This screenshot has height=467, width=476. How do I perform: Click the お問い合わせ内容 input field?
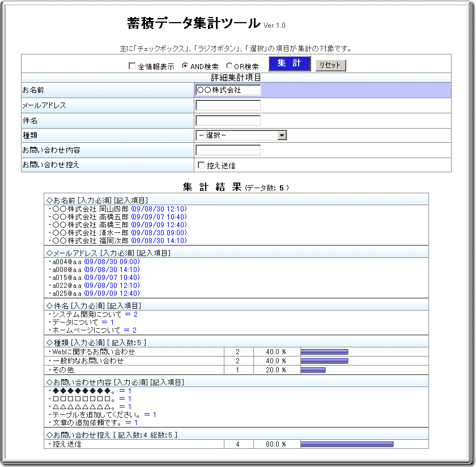228,150
